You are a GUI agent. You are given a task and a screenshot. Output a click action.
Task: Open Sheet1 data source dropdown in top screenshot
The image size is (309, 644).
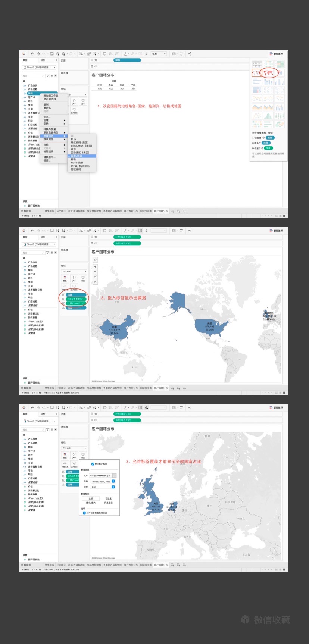coord(39,68)
